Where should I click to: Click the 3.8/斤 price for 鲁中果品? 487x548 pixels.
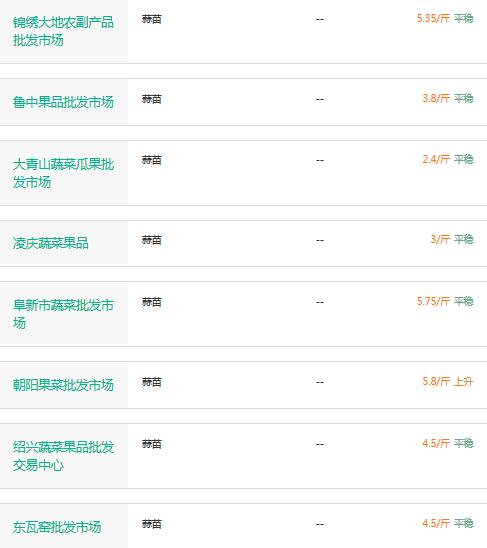pyautogui.click(x=436, y=98)
